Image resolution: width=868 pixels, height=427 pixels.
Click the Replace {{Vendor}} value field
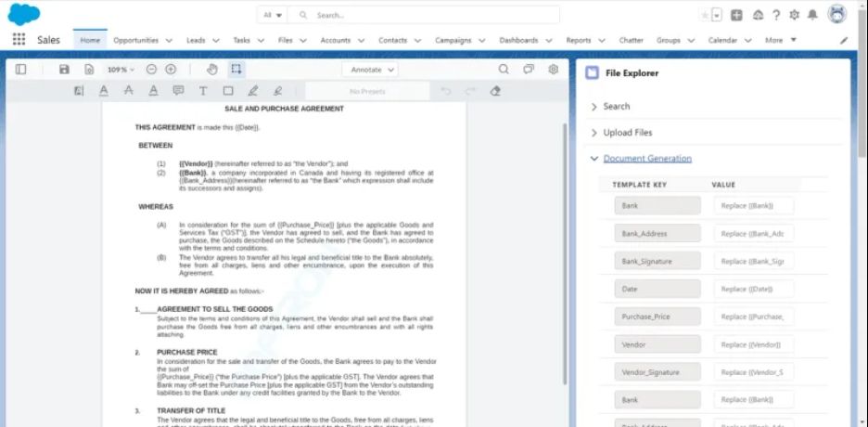tap(754, 344)
